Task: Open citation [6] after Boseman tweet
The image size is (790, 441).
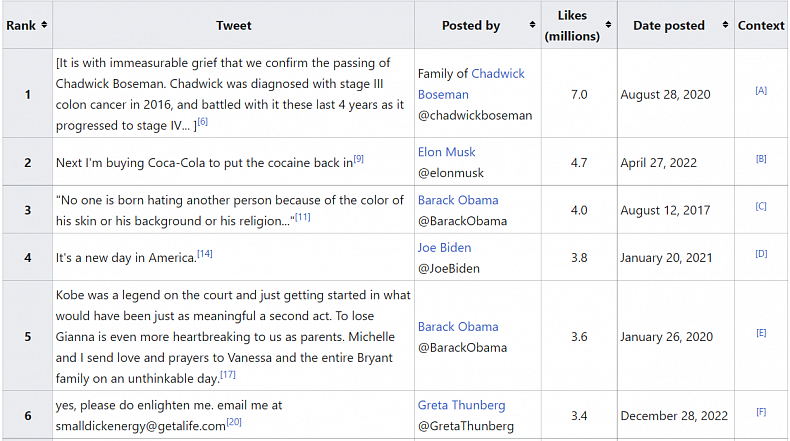Action: [202, 122]
